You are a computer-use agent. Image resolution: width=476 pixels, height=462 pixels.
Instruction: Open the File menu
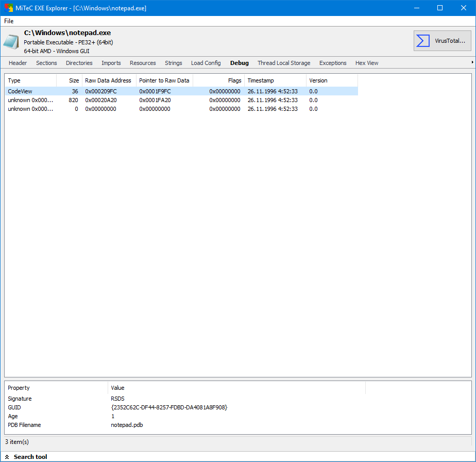click(x=9, y=21)
